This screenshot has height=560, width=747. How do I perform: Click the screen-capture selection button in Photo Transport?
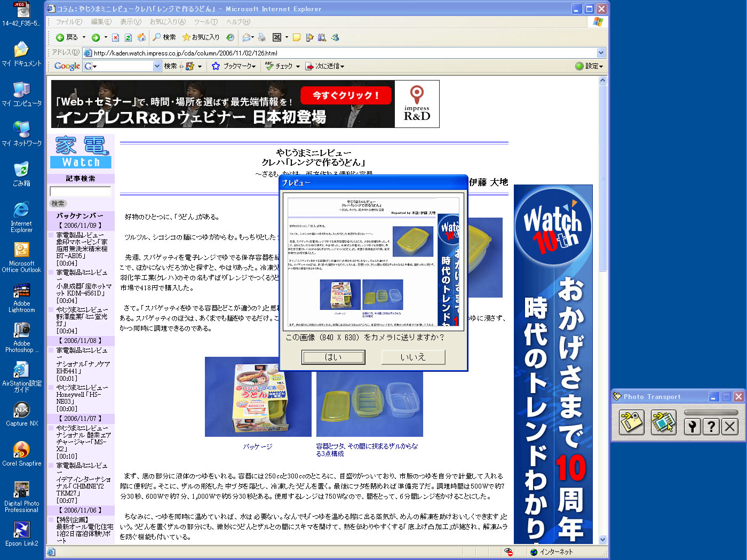664,423
